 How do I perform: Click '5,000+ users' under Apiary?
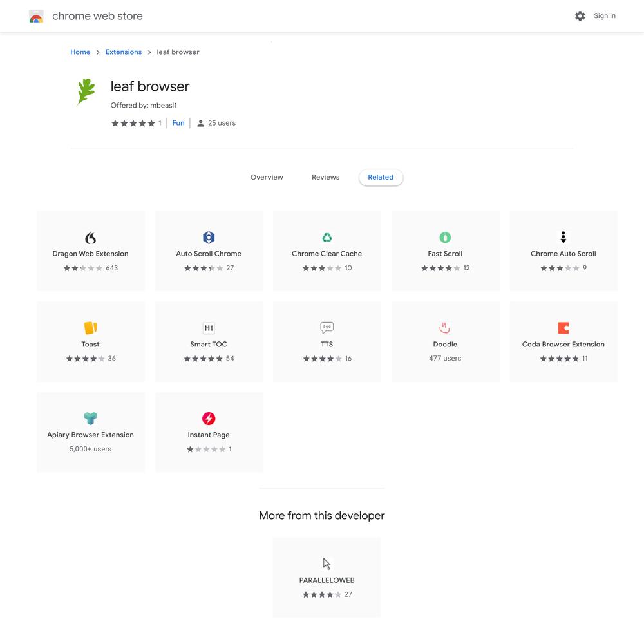[x=90, y=449]
